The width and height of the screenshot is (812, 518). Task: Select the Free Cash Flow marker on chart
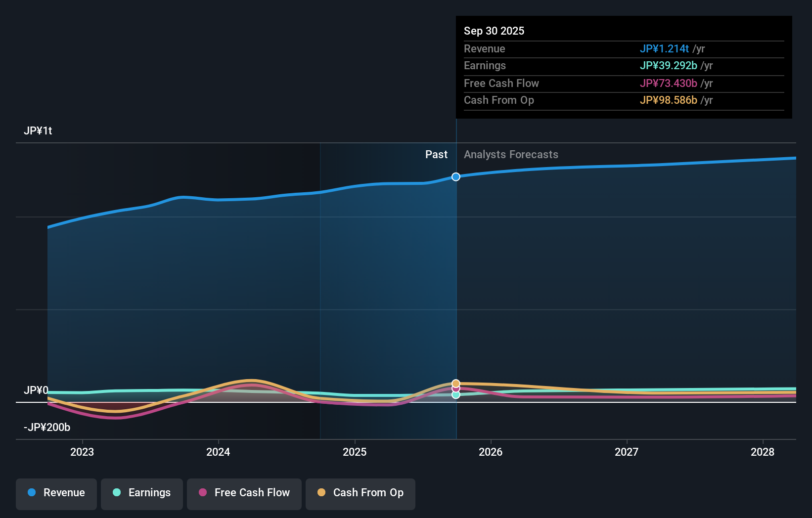pyautogui.click(x=455, y=388)
